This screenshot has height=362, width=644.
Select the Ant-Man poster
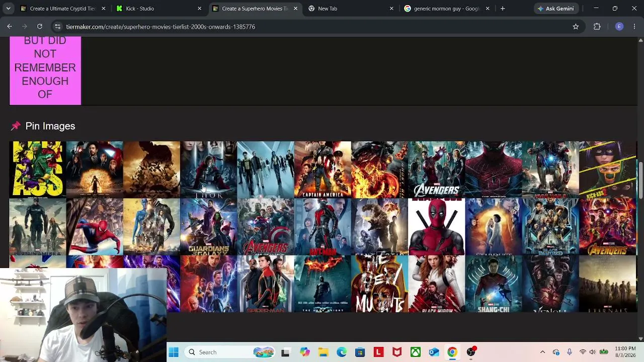323,227
